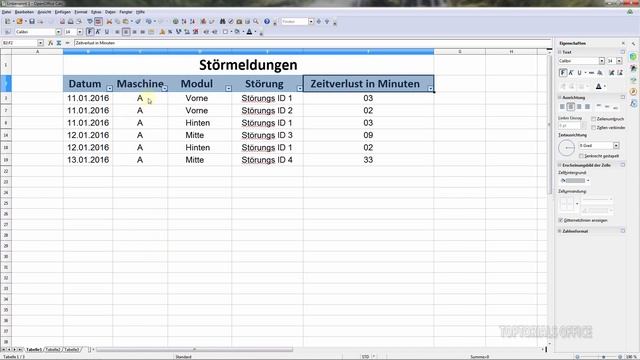Toggle Center Horizontally in toolbar
Screen dimensions: 640x360
[x=126, y=32]
